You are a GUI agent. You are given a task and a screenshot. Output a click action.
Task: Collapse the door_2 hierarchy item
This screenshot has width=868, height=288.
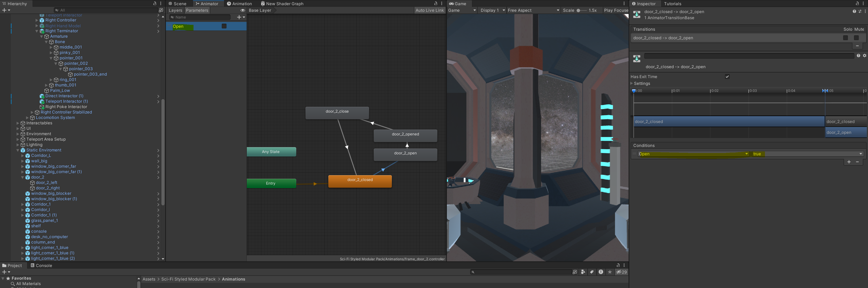tap(23, 177)
